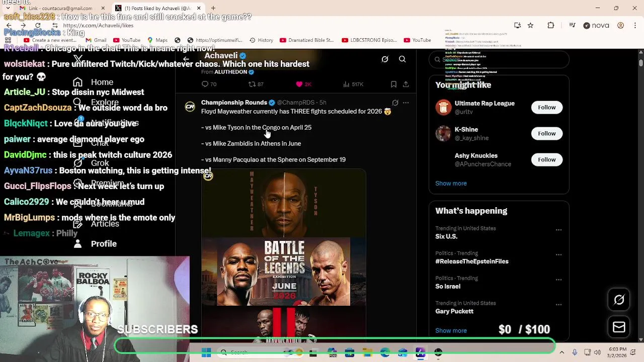Open taskbar clock showing 6:03 PM
The image size is (644, 362).
[617, 352]
